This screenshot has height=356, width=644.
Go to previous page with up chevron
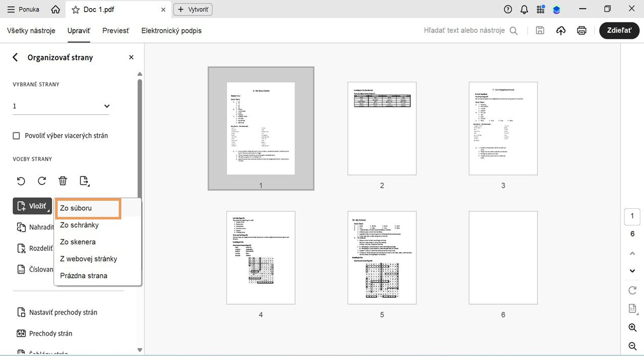pos(632,253)
